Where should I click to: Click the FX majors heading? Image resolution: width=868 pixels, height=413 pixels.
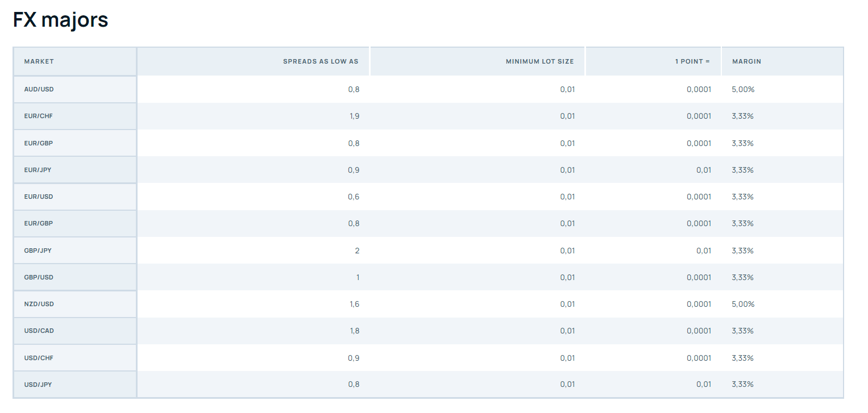tap(60, 20)
